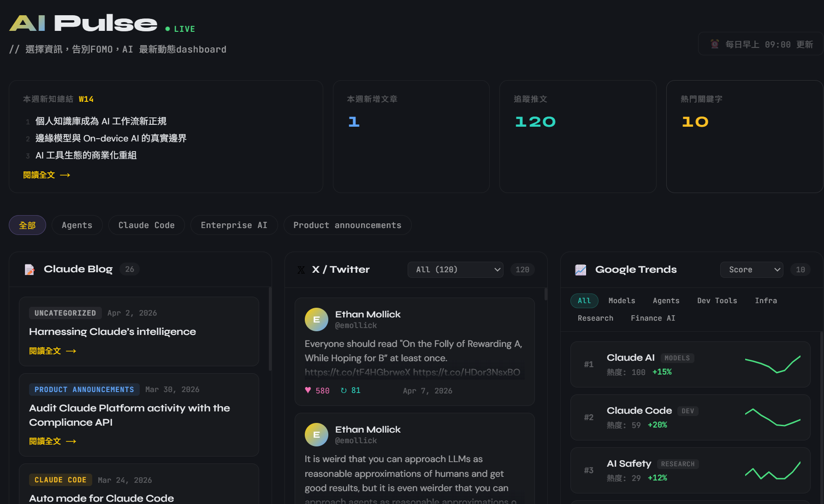This screenshot has height=504, width=824.
Task: Click the tweet date Apr 7, 2026
Action: pyautogui.click(x=427, y=391)
